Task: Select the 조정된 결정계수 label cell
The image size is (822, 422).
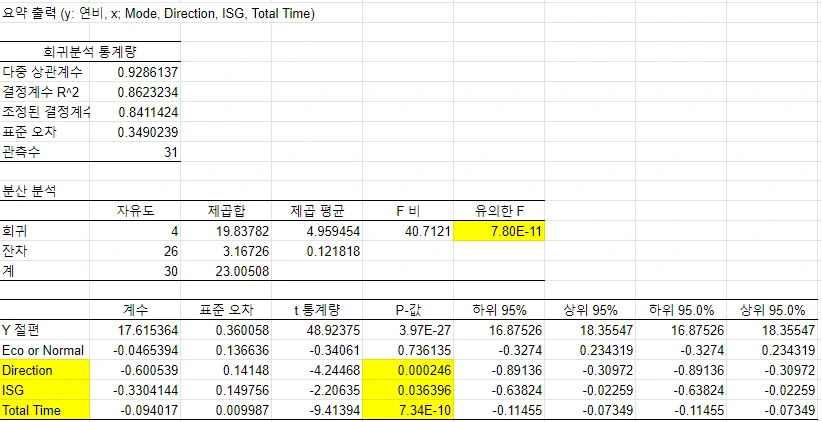Action: [45, 112]
